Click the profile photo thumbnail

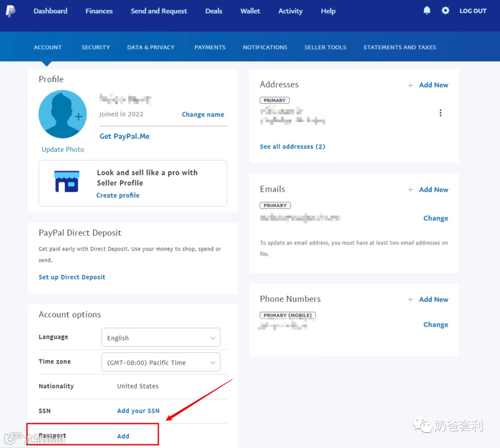click(x=62, y=114)
